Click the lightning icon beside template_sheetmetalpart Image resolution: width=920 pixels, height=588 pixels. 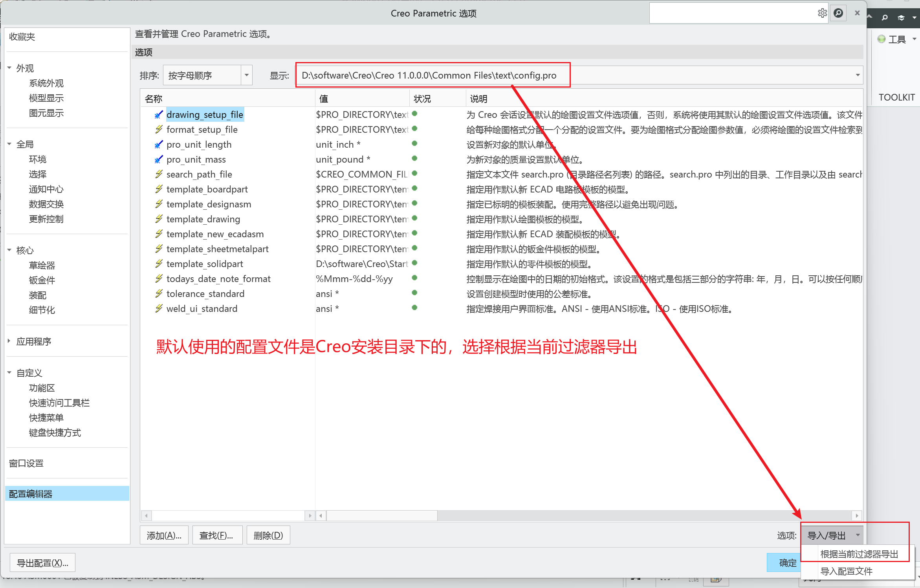159,249
